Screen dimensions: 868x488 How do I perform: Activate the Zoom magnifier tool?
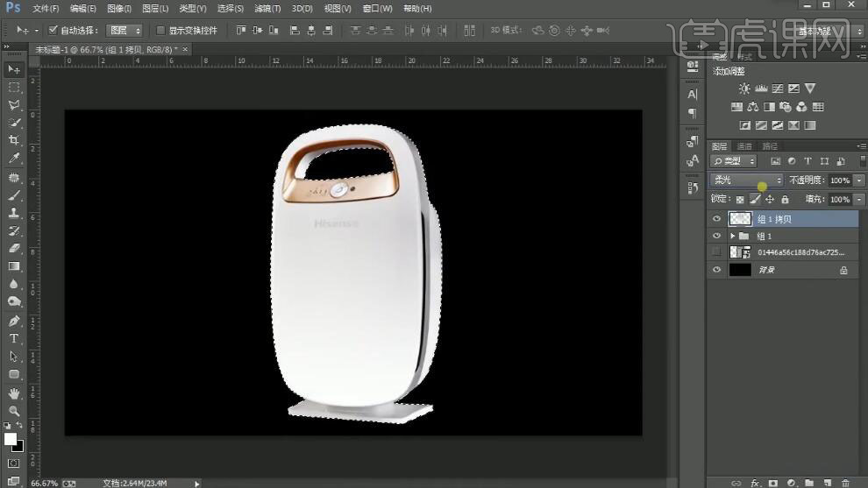pyautogui.click(x=14, y=410)
